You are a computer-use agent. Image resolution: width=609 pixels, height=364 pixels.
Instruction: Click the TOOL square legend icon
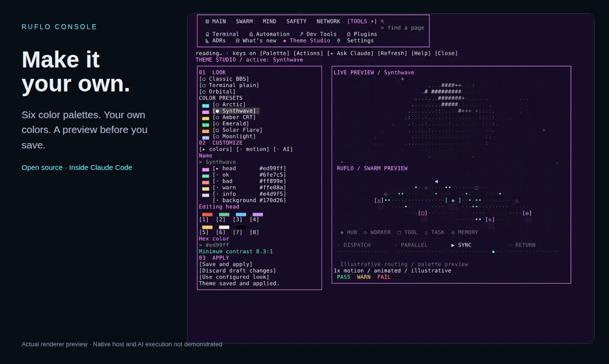[399, 232]
